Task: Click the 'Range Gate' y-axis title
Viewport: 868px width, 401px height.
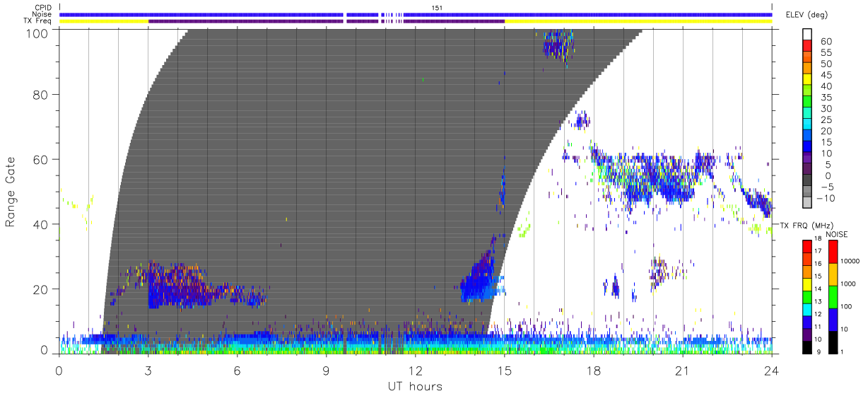Action: (x=11, y=193)
